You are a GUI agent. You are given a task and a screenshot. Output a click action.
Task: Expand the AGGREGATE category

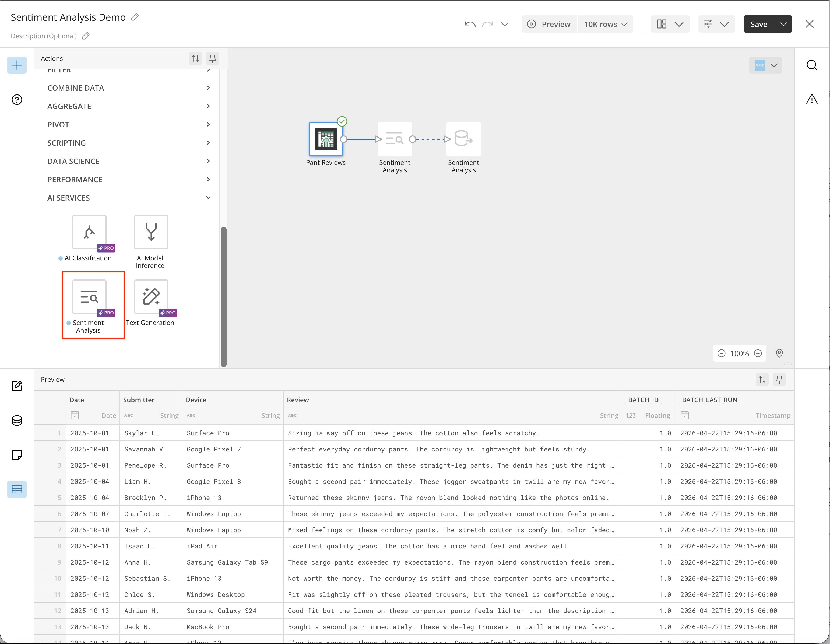(x=128, y=106)
